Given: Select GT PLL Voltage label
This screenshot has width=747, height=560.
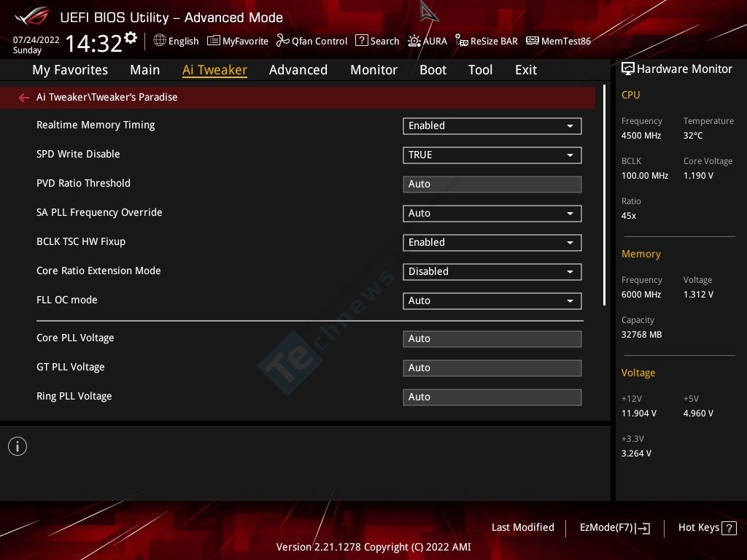Looking at the screenshot, I should tap(71, 367).
